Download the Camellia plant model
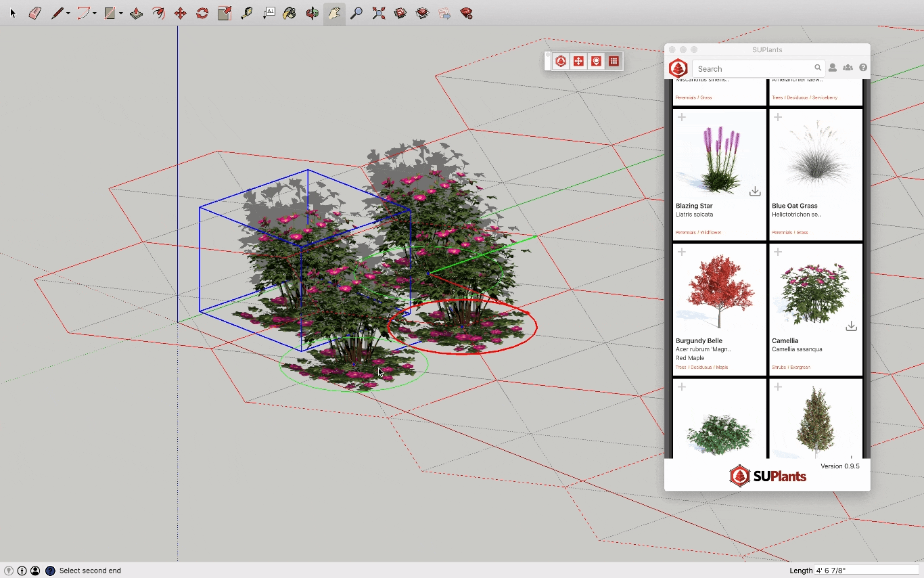Viewport: 924px width, 578px height. 851,326
